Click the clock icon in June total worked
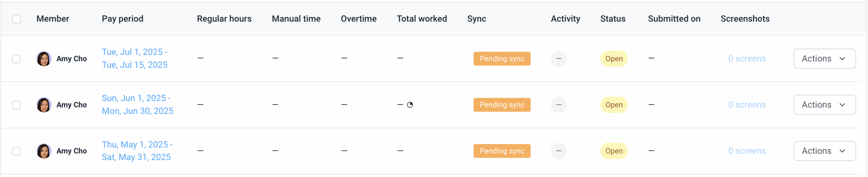The height and width of the screenshot is (177, 868). pos(410,105)
